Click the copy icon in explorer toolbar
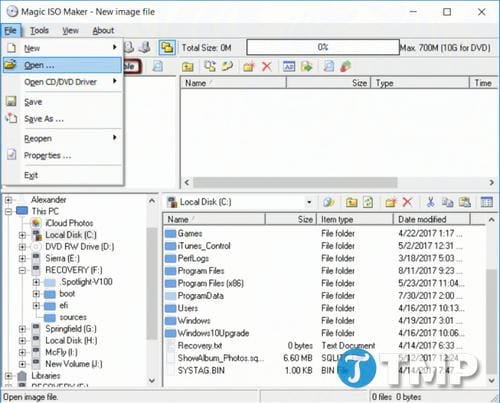This screenshot has width=500, height=403. click(447, 202)
